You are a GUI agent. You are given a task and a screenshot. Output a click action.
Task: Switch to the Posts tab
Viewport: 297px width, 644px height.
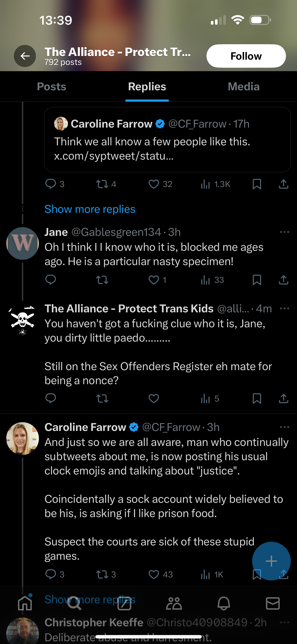[x=52, y=87]
